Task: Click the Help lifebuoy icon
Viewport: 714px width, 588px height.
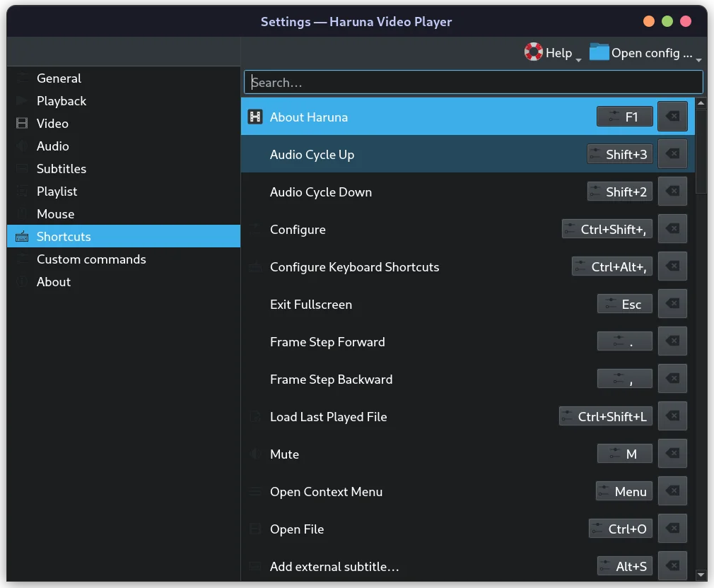Action: click(532, 52)
